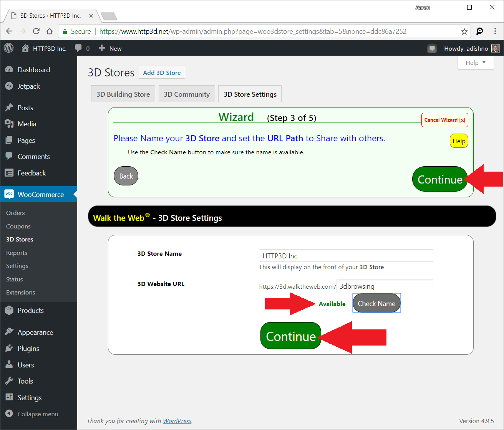
Task: Click wizard Back button
Action: [x=126, y=176]
